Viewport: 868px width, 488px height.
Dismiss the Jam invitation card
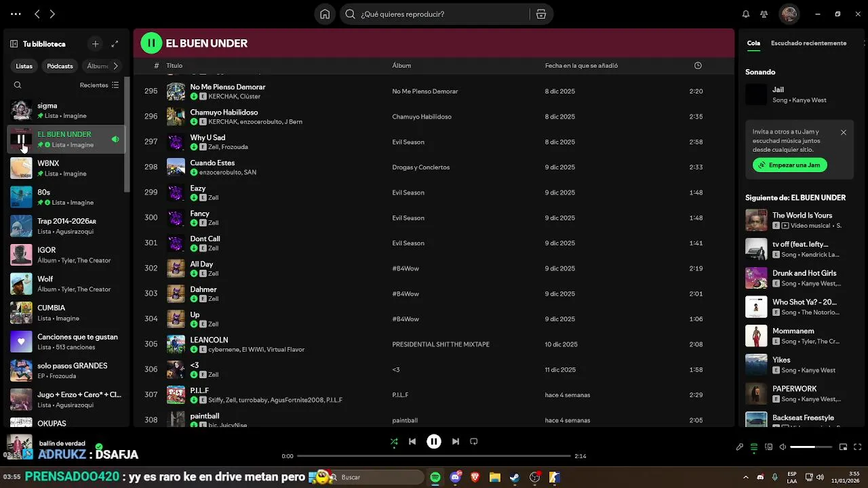[844, 132]
